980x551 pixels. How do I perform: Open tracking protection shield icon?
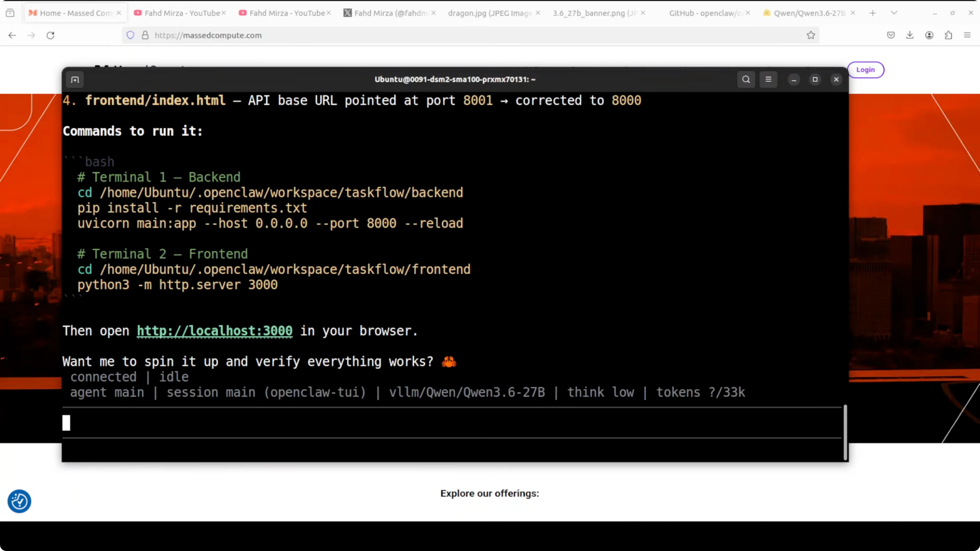130,35
